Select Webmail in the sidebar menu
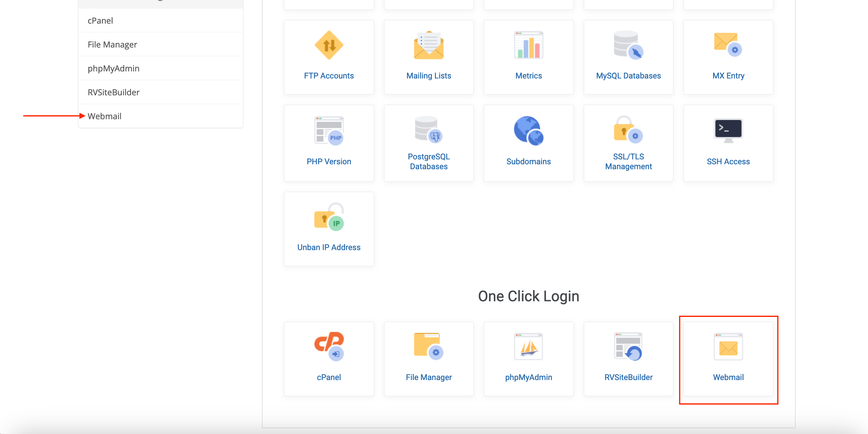 click(x=161, y=116)
